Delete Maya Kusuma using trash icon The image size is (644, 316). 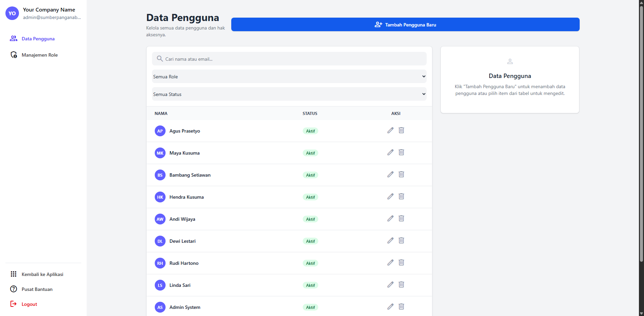(401, 153)
